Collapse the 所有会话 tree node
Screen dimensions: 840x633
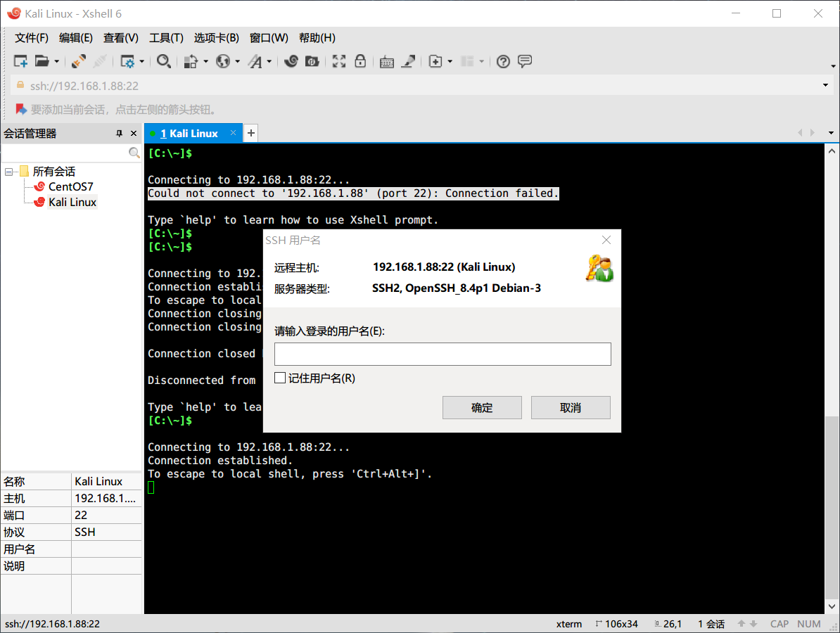tap(7, 171)
